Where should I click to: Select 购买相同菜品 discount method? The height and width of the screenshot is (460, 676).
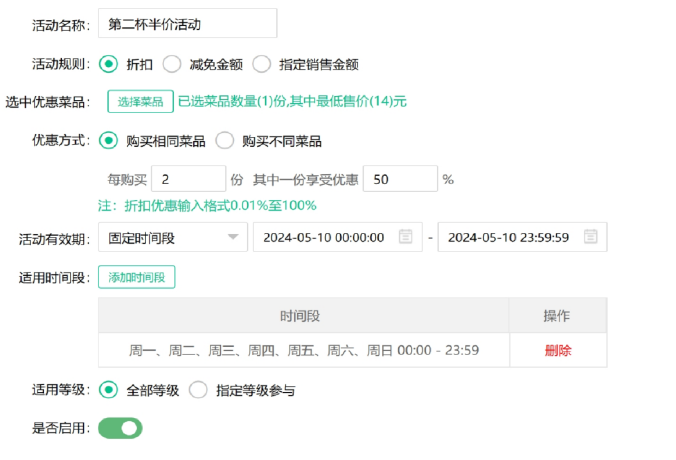[108, 141]
